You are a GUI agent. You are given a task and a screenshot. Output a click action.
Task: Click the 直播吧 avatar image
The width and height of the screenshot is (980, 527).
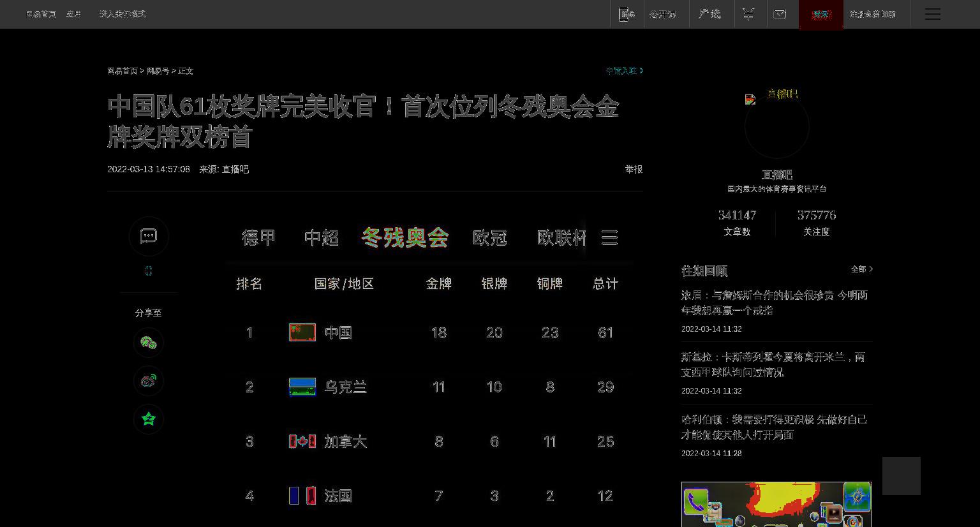(776, 126)
